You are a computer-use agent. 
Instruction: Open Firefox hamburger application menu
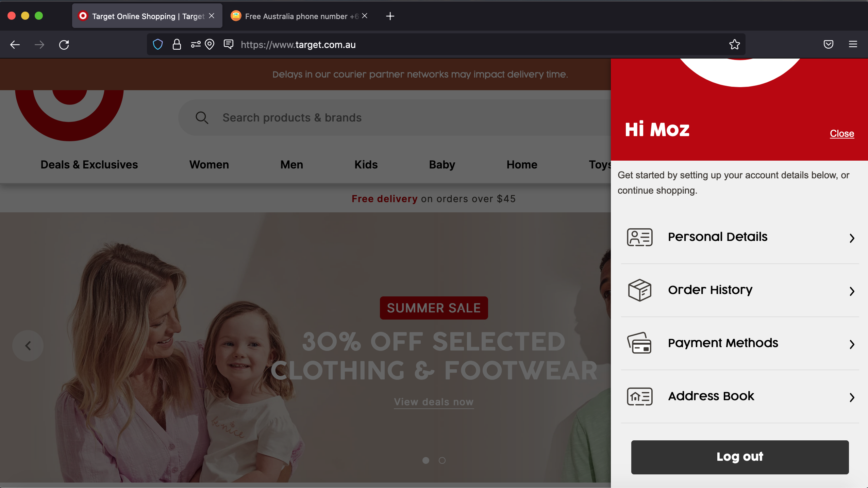click(853, 45)
